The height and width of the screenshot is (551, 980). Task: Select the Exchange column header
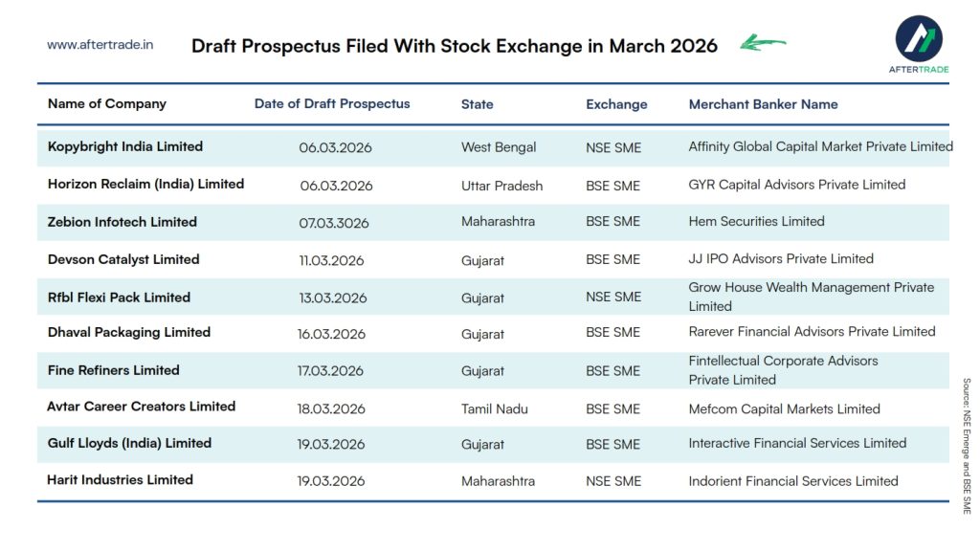point(616,104)
